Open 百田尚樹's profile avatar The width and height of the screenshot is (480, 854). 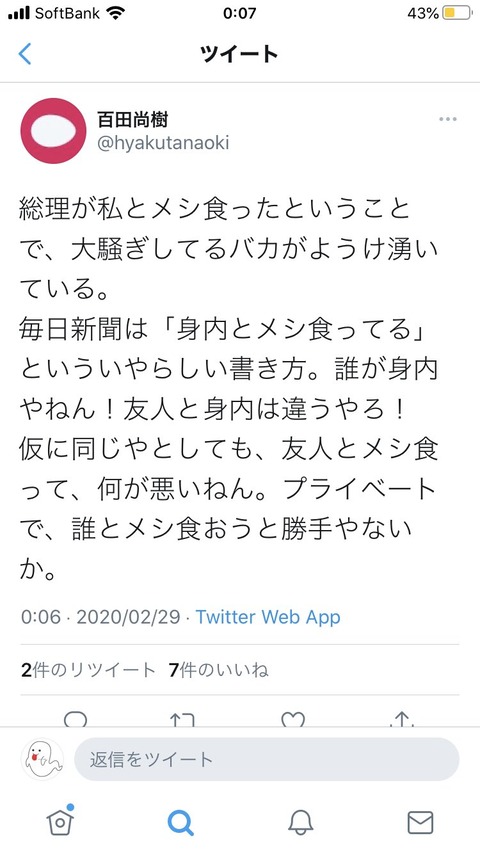pos(53,131)
